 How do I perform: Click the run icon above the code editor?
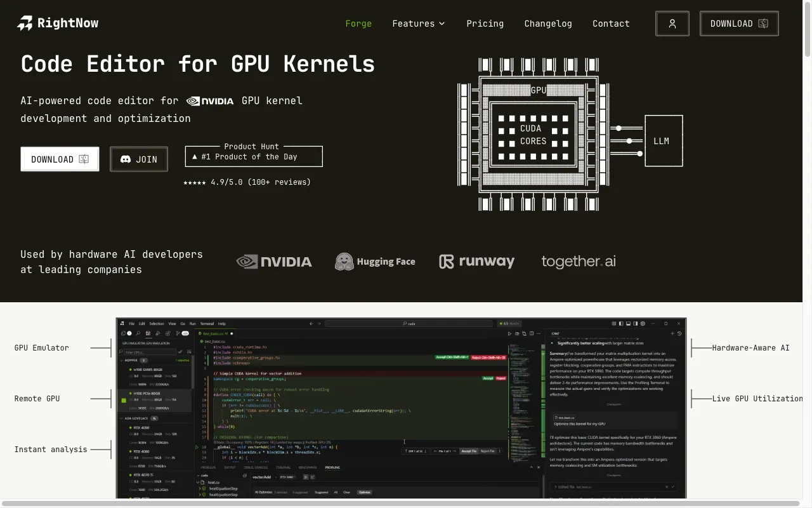509,333
